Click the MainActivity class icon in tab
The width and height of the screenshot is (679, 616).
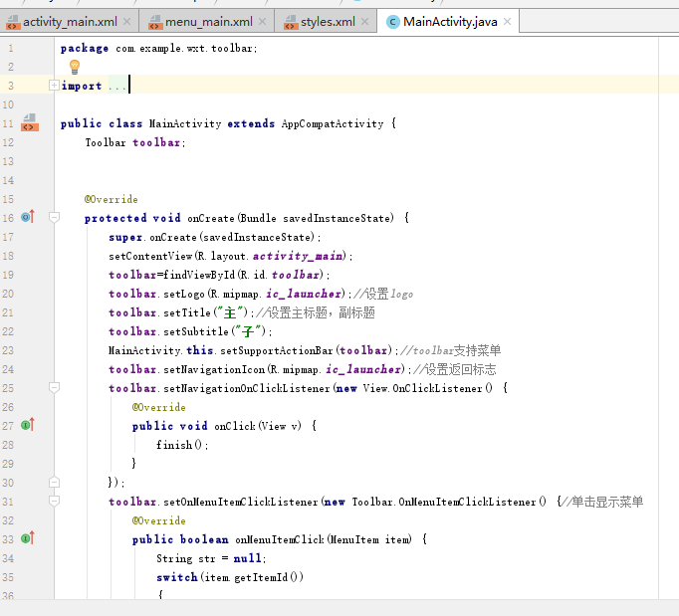[x=392, y=22]
